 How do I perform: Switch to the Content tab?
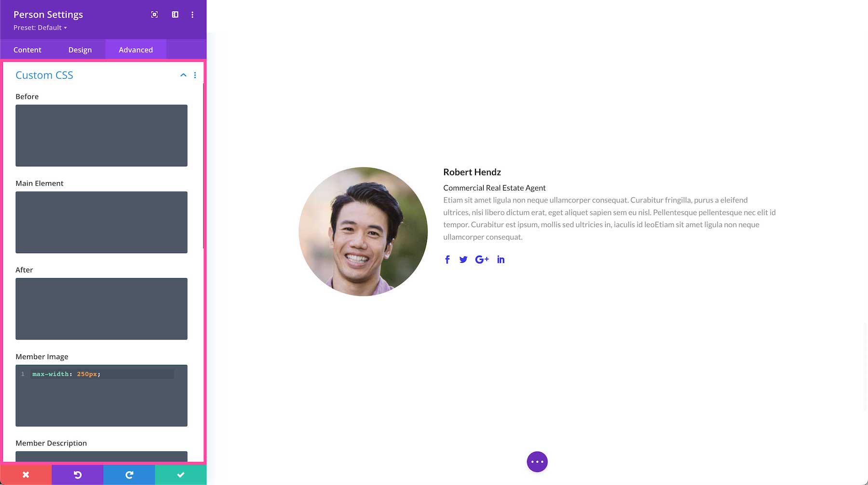27,49
